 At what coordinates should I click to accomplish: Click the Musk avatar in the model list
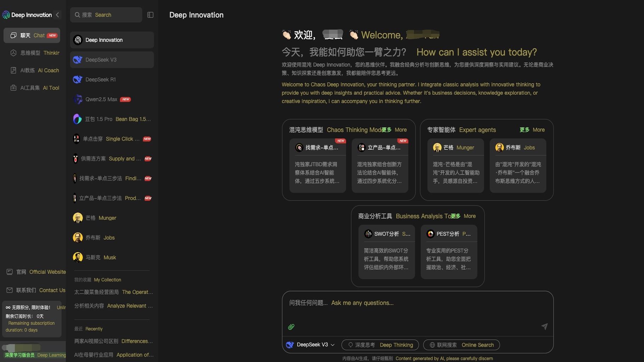point(78,257)
